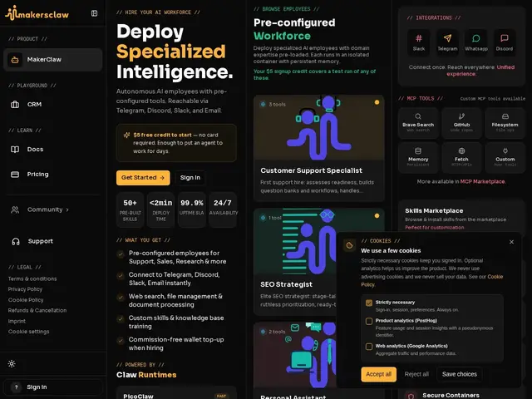Enable Web analytics (Google Analytics) checkbox
Image resolution: width=532 pixels, height=399 pixels.
[369, 347]
